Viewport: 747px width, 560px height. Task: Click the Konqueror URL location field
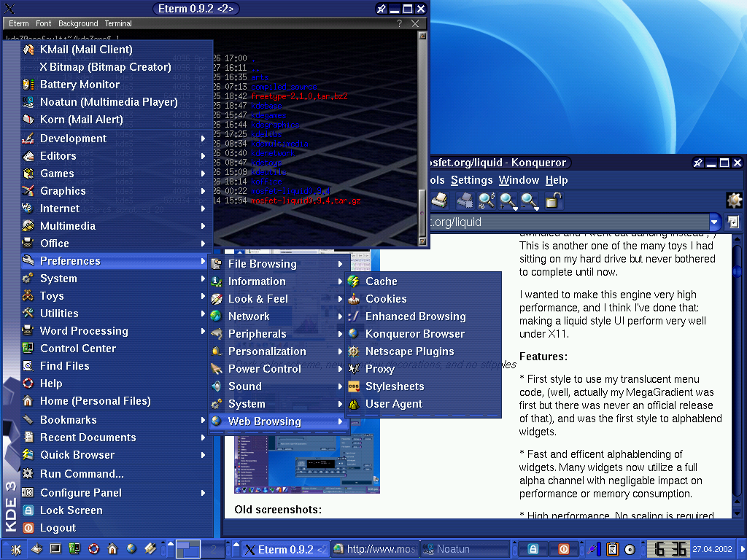(x=569, y=222)
